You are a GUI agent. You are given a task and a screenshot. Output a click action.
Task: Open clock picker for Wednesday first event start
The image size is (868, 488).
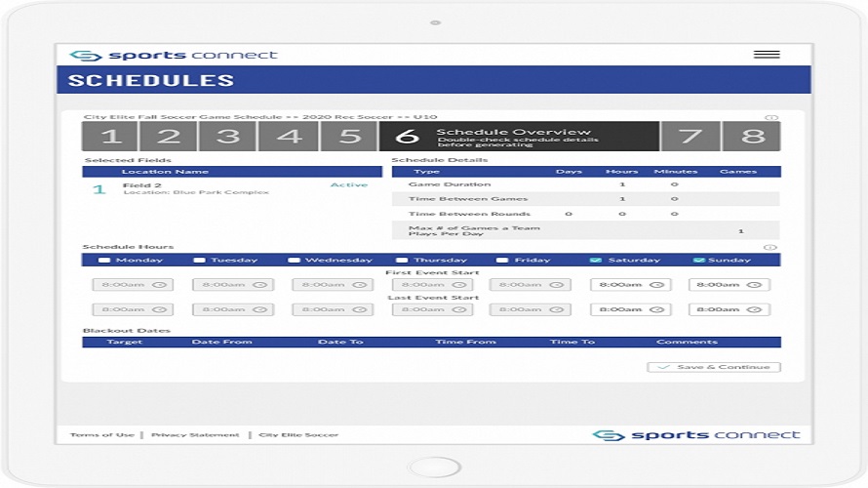tap(359, 285)
